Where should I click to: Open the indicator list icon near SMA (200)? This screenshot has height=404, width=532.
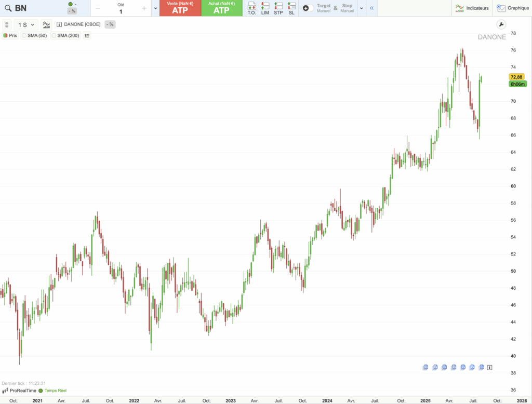pyautogui.click(x=87, y=35)
